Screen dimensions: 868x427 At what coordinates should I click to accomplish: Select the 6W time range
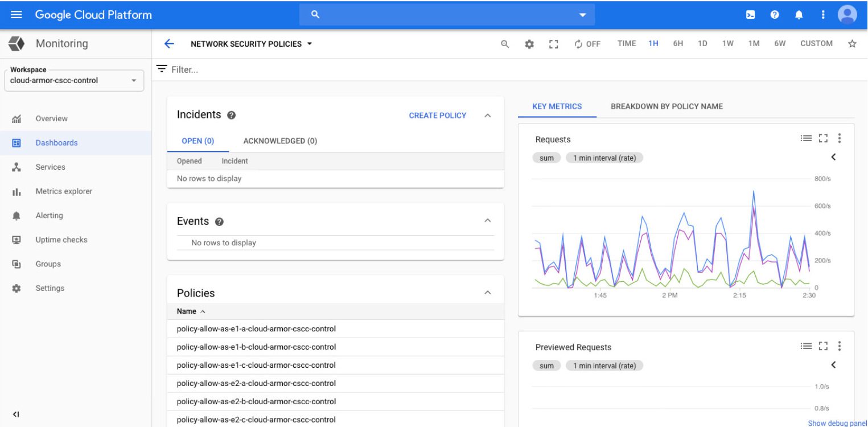780,43
